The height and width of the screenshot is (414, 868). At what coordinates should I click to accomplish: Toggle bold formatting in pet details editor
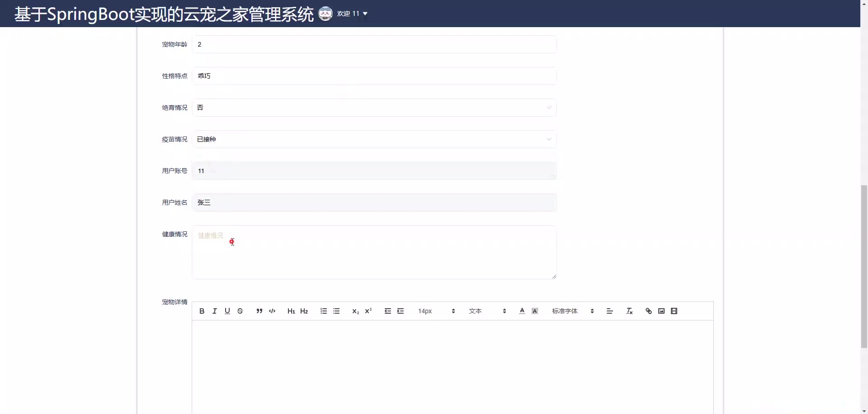(202, 311)
